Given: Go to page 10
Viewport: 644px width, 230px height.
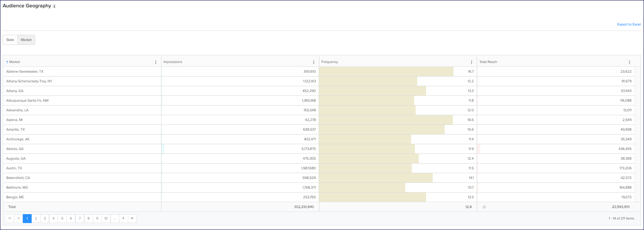Looking at the screenshot, I should (x=106, y=218).
